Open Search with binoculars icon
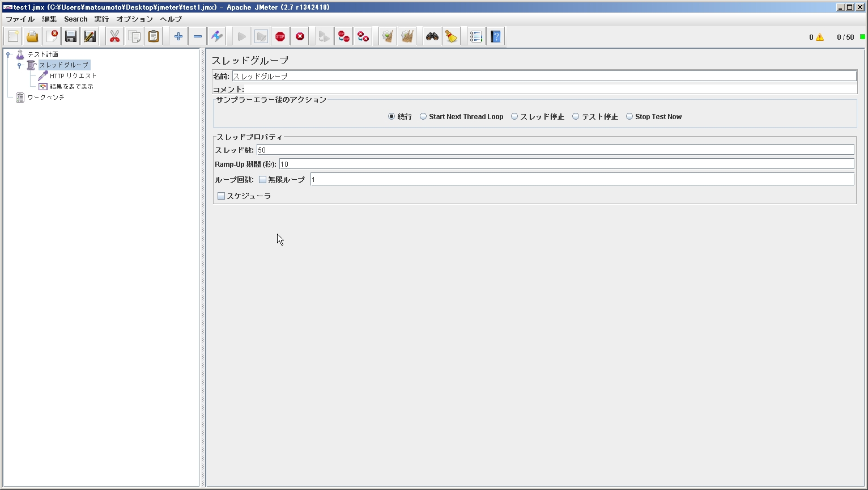 tap(432, 36)
